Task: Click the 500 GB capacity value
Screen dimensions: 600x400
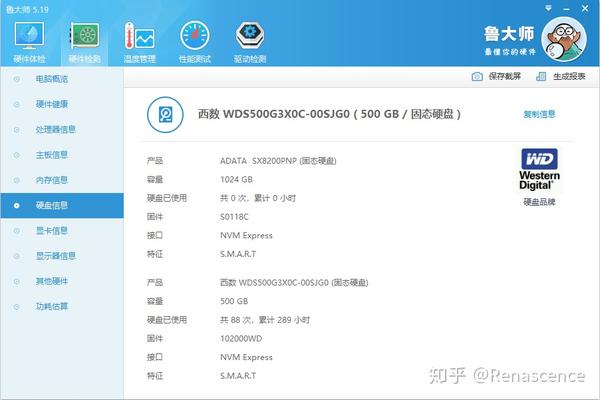Action: point(234,301)
